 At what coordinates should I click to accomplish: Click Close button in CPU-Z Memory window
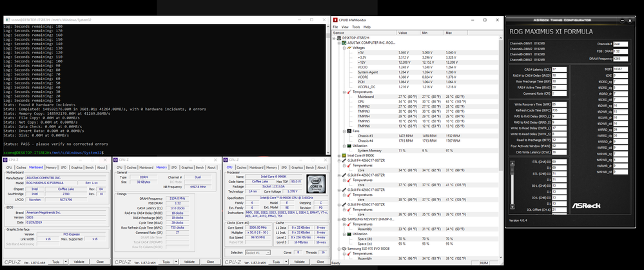point(210,262)
